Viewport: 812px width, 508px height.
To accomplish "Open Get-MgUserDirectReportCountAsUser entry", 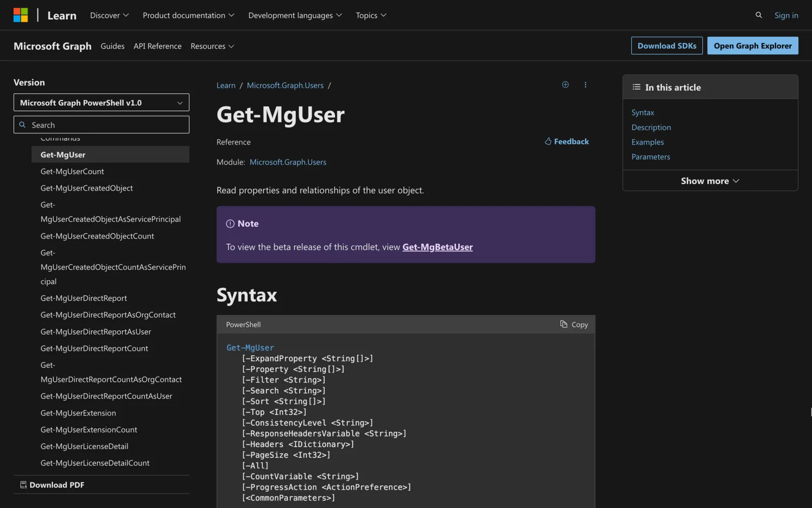I will coord(107,396).
